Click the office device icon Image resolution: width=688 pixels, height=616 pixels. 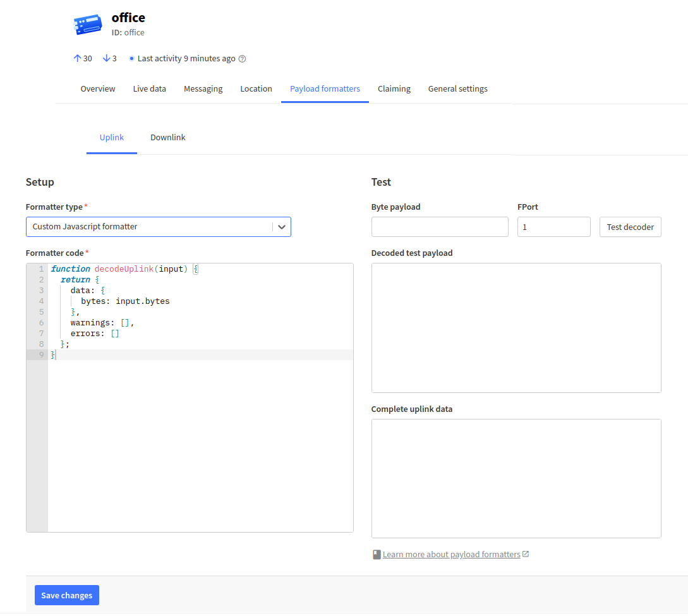point(87,25)
